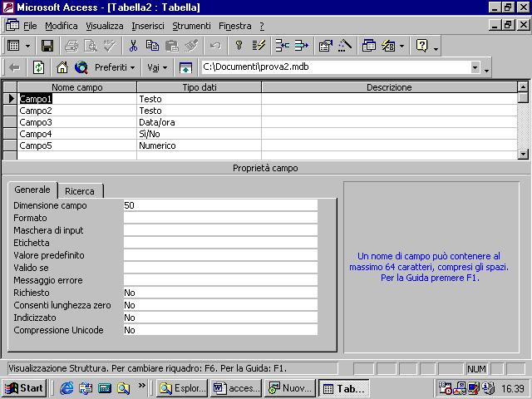Open the Windows Start button
The width and height of the screenshot is (532, 399).
pyautogui.click(x=24, y=388)
